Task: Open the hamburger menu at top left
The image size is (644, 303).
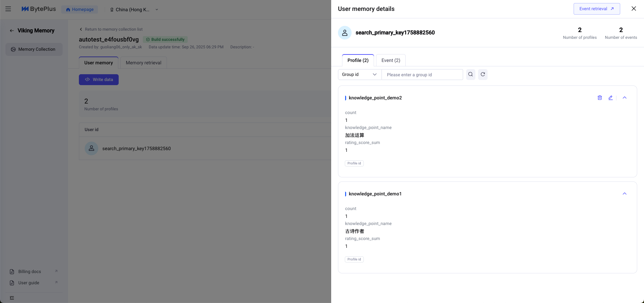Action: [x=8, y=9]
